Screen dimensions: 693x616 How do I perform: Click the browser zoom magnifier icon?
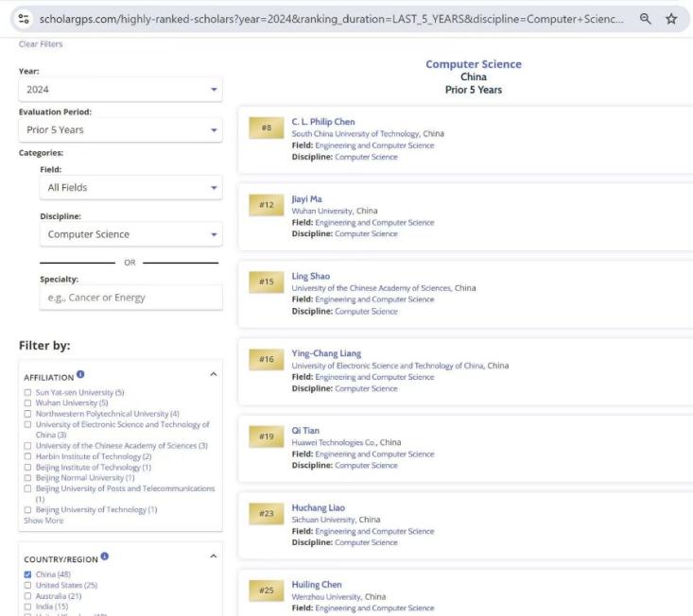645,18
